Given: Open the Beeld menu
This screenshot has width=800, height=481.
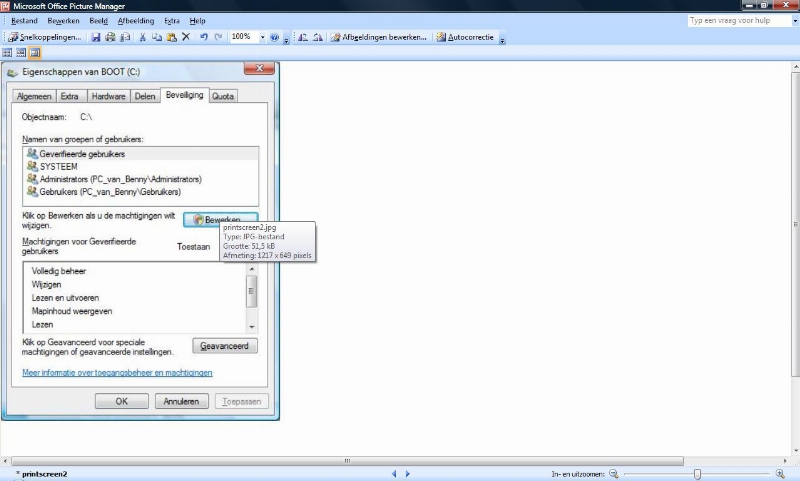Looking at the screenshot, I should (98, 21).
